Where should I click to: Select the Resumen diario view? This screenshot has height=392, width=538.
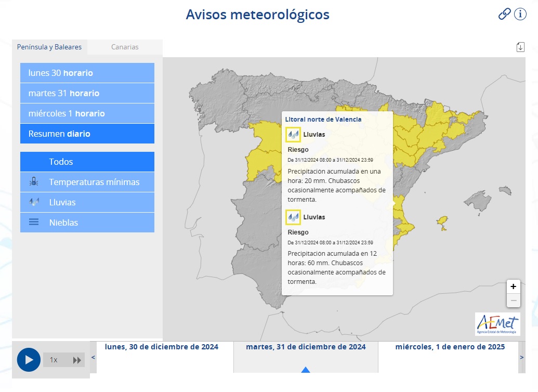pos(87,134)
